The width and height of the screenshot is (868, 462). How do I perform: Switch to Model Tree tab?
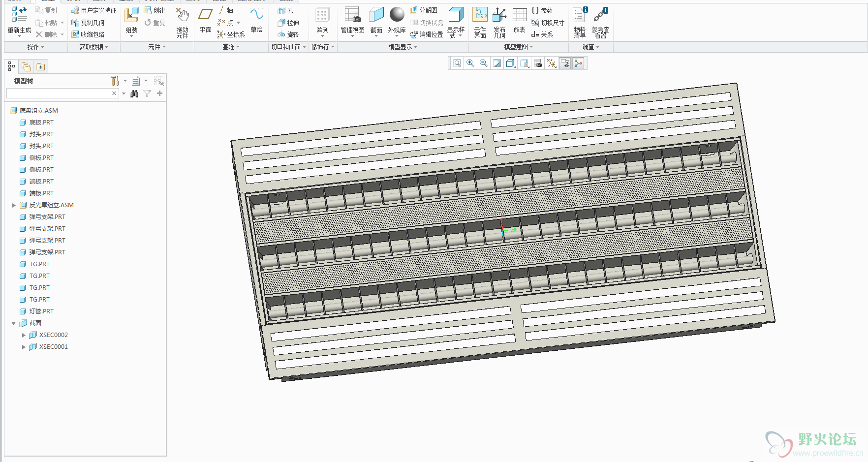pos(11,66)
